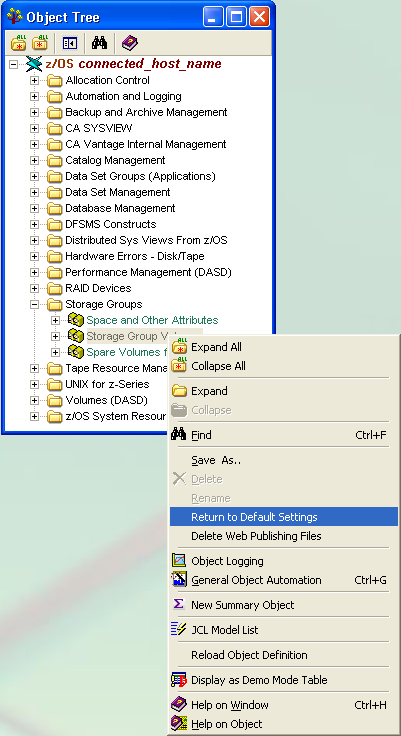Select Reload Object Definition
Viewport: 401px width, 736px height.
[x=284, y=655]
